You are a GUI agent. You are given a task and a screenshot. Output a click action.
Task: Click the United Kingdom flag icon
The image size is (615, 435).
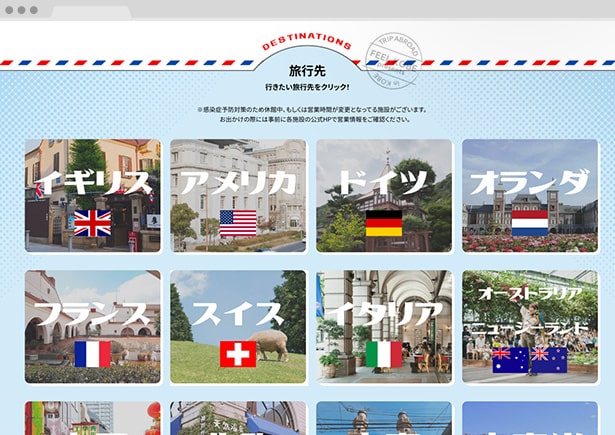tap(93, 223)
